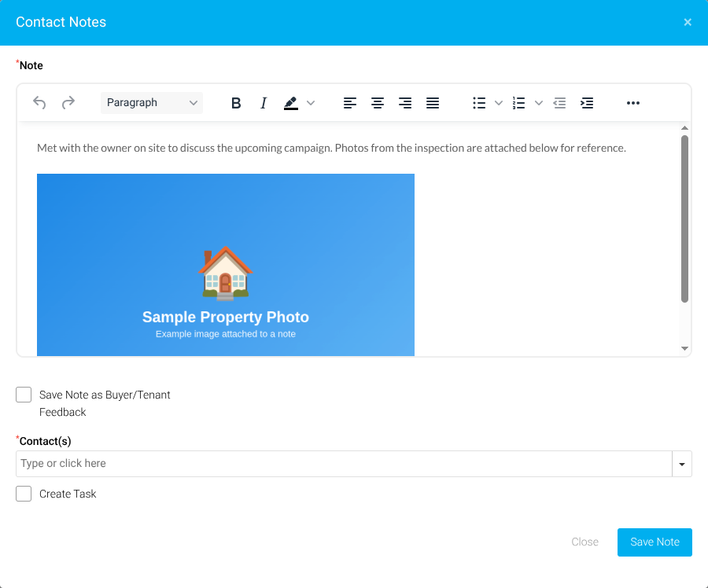The image size is (708, 588).
Task: Click the editor vertical scrollbar thumb
Action: click(684, 219)
